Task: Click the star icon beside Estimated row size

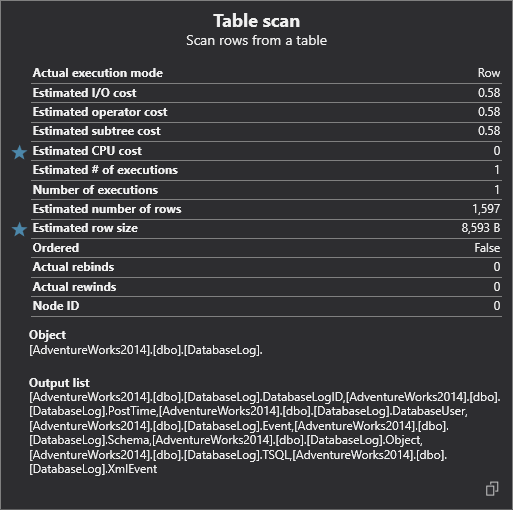Action: point(19,229)
